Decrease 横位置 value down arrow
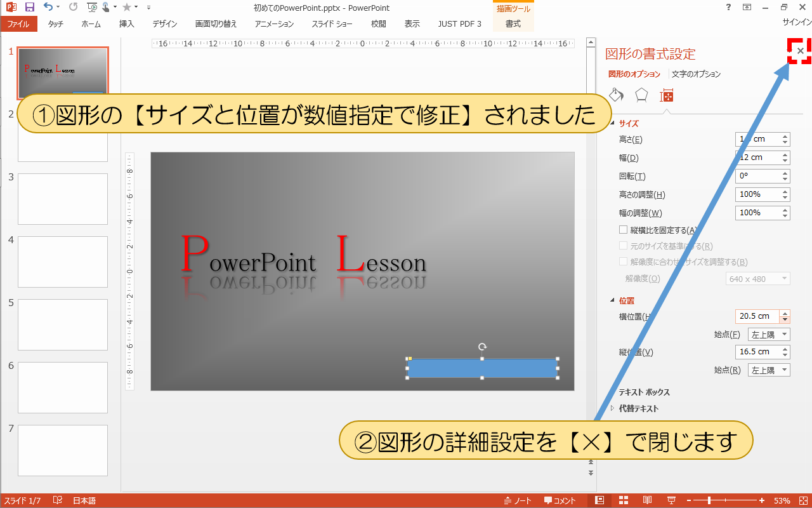Viewport: 812px width, 508px height. (785, 320)
